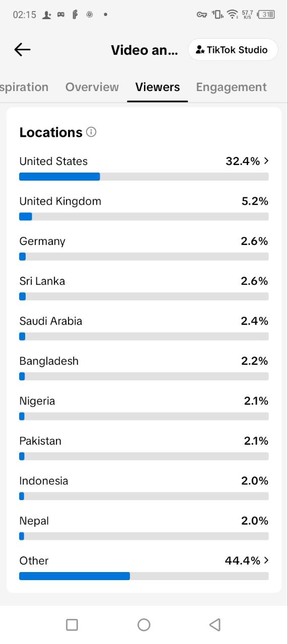The height and width of the screenshot is (644, 288).
Task: Tap the Video analytics title
Action: (145, 50)
